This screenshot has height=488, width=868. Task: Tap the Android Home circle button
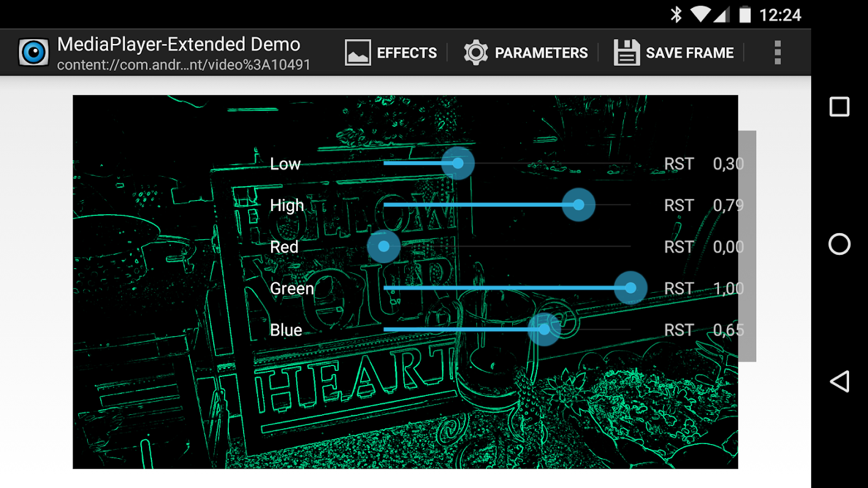pos(839,244)
